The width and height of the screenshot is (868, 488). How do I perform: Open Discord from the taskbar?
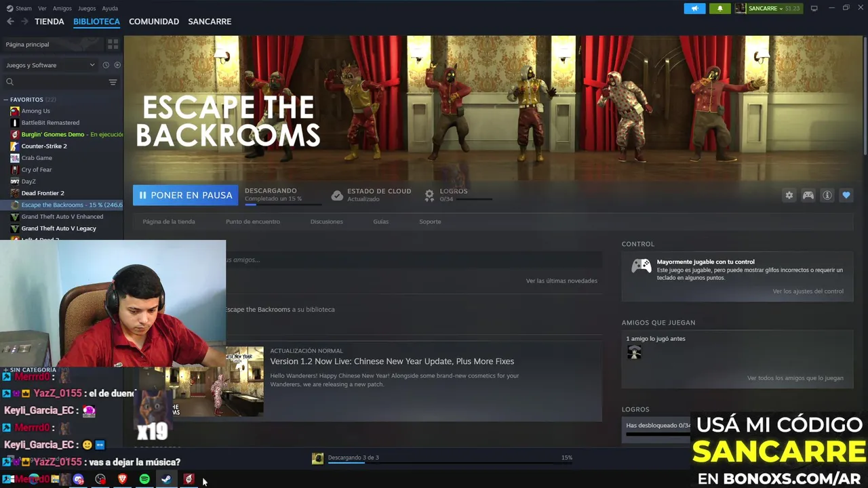[79, 479]
